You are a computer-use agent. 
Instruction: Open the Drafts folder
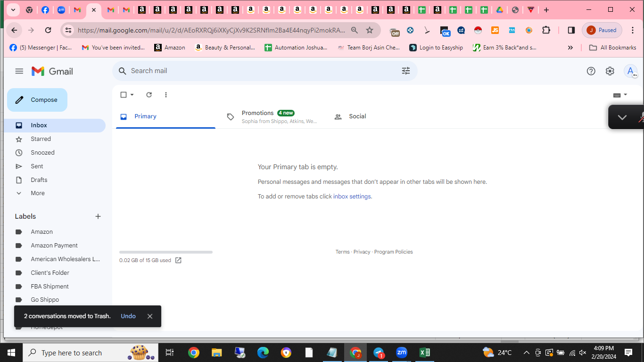pos(55,180)
